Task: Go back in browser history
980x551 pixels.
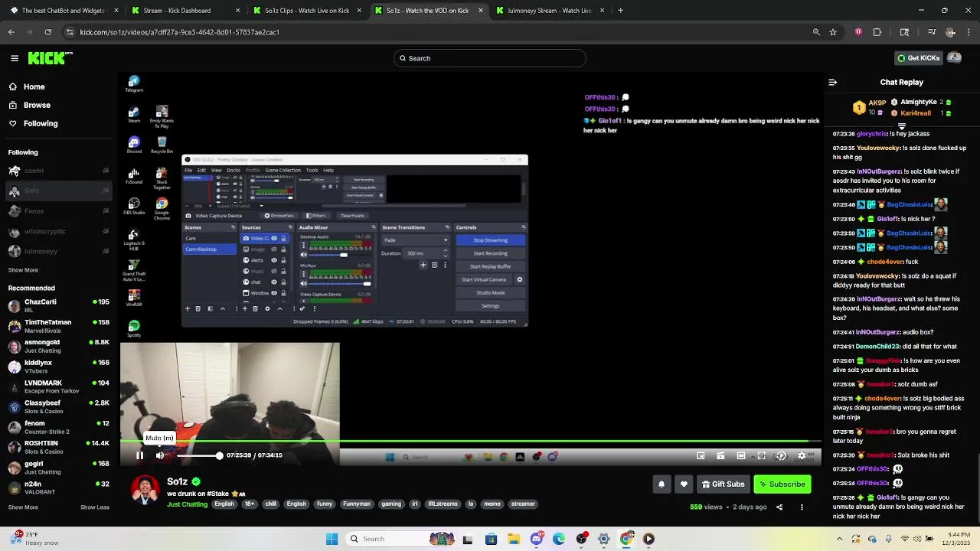Action: coord(11,32)
